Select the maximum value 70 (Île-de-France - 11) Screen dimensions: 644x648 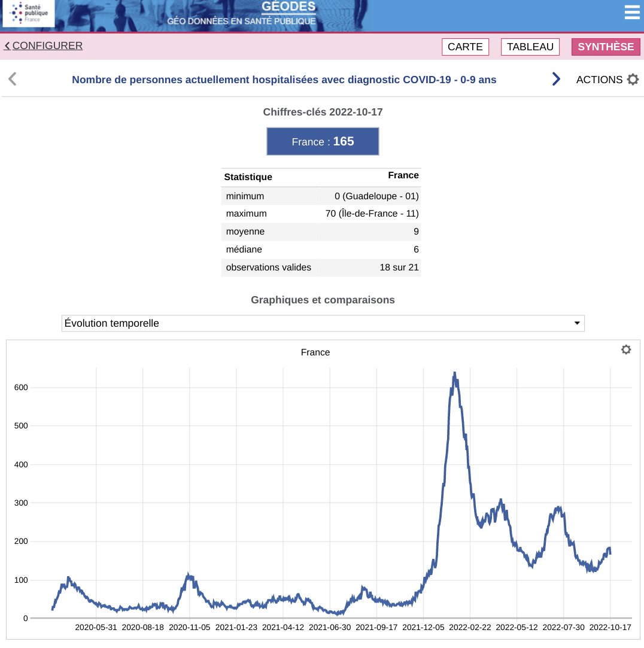[x=372, y=214]
